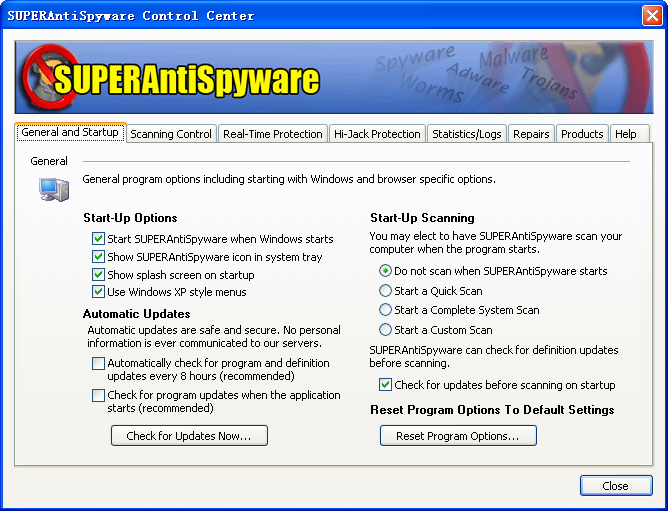Go to the Repairs tab

click(x=531, y=134)
